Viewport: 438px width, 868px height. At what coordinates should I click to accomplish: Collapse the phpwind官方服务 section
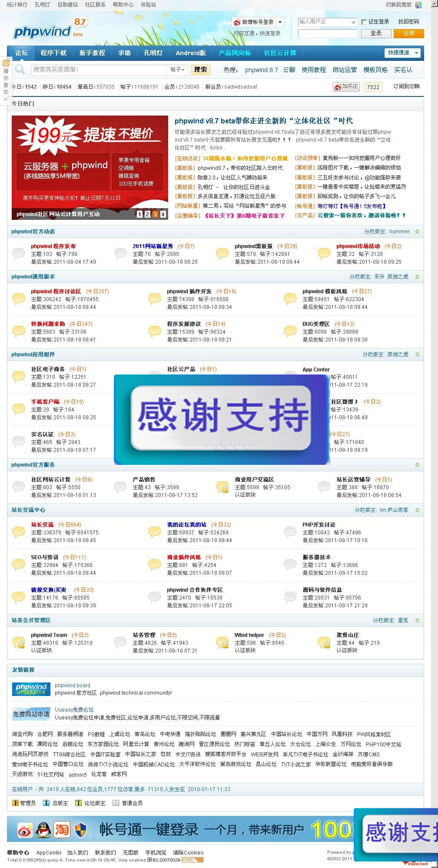[x=417, y=465]
